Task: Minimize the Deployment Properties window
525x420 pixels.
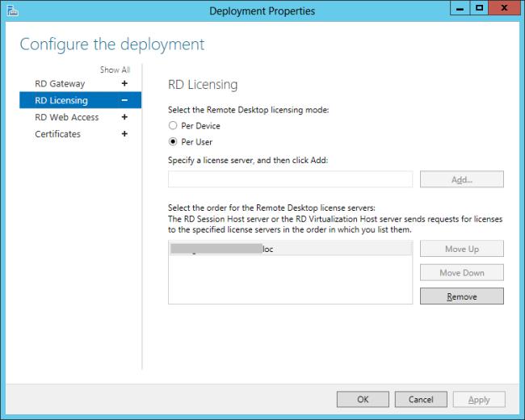Action: pos(458,10)
